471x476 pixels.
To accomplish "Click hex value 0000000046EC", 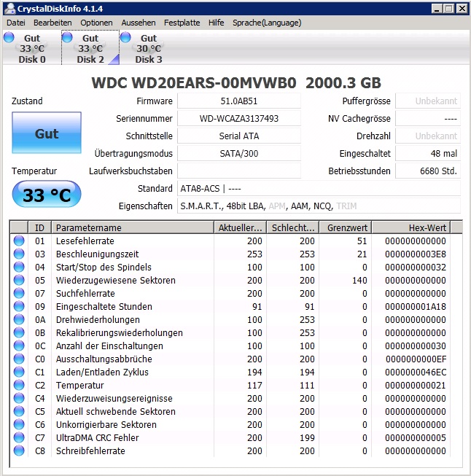I will point(416,372).
